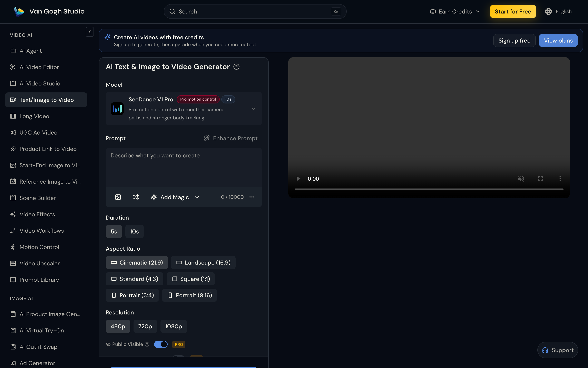Click the shuffle random prompt icon
Viewport: 588px width, 368px height.
[x=136, y=197]
